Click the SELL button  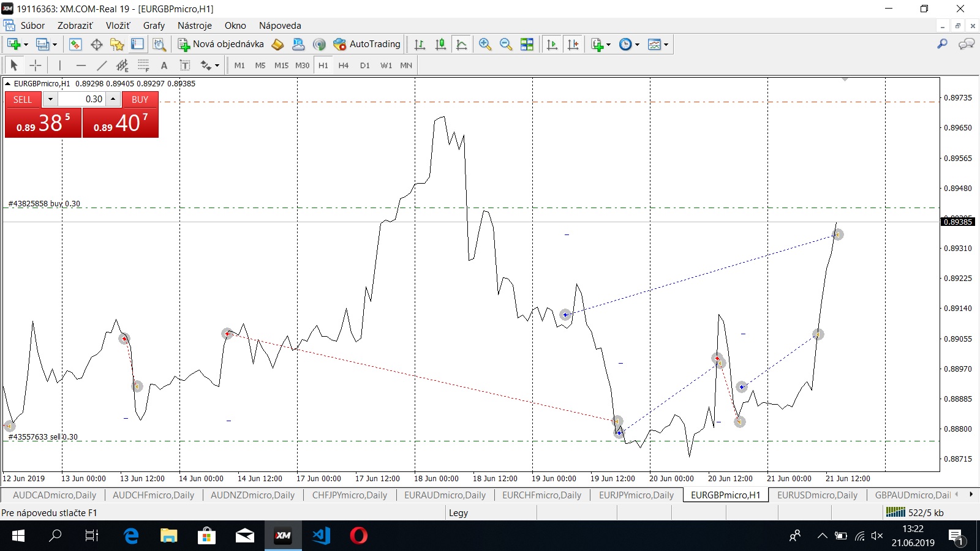pos(23,99)
